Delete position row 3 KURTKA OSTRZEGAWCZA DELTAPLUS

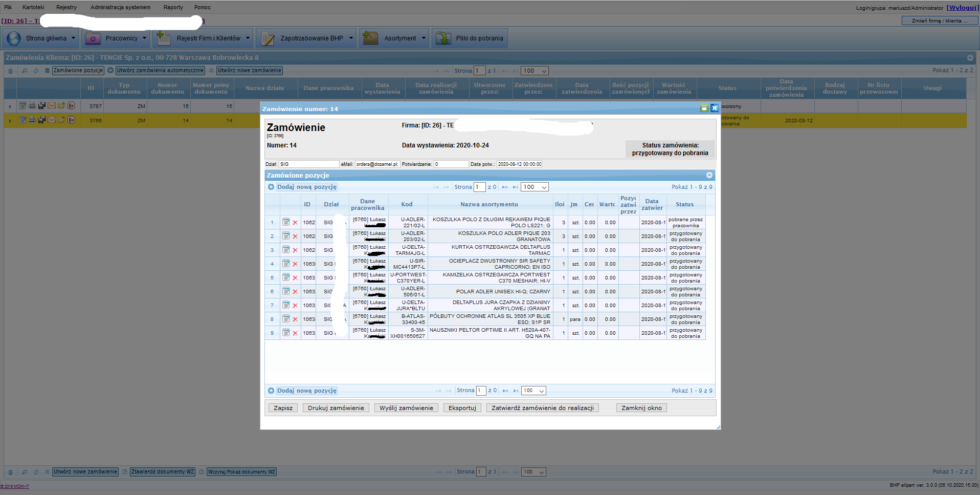pyautogui.click(x=295, y=250)
